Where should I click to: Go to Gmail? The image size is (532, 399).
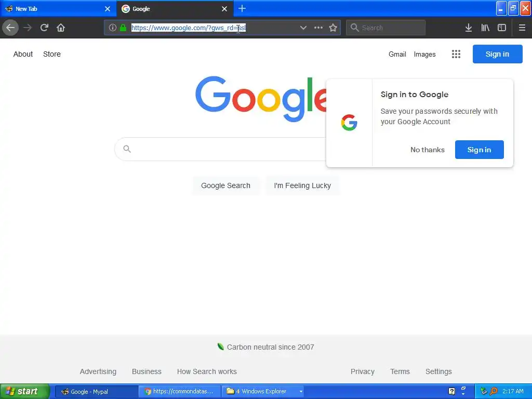pyautogui.click(x=397, y=54)
